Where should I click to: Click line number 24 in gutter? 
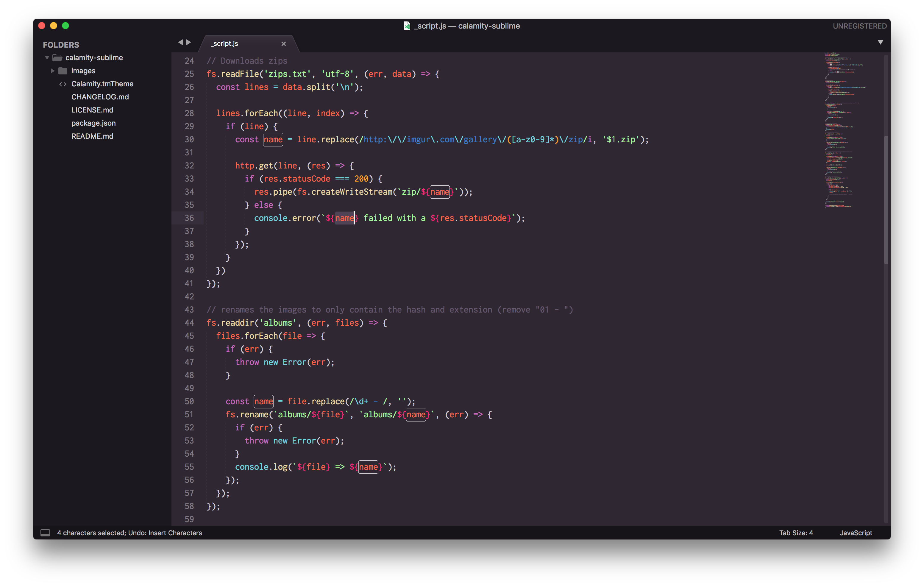coord(189,61)
